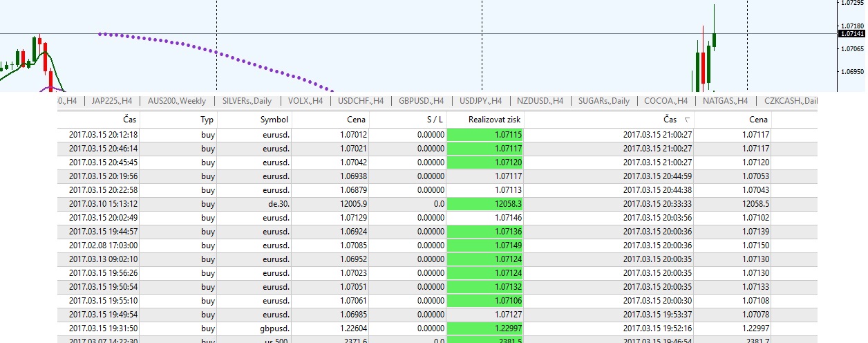868x343 pixels.
Task: Click the open price 12005.9
Action: pyautogui.click(x=355, y=204)
